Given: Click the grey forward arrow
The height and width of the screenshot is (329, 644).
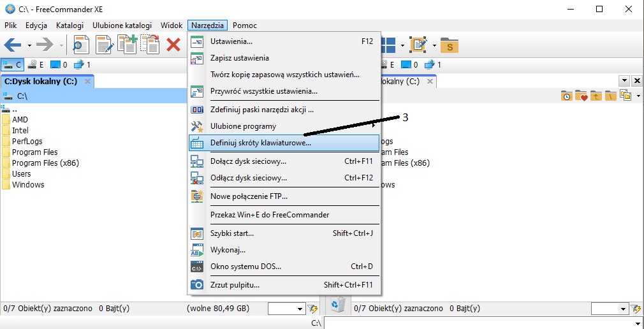Looking at the screenshot, I should 45,45.
